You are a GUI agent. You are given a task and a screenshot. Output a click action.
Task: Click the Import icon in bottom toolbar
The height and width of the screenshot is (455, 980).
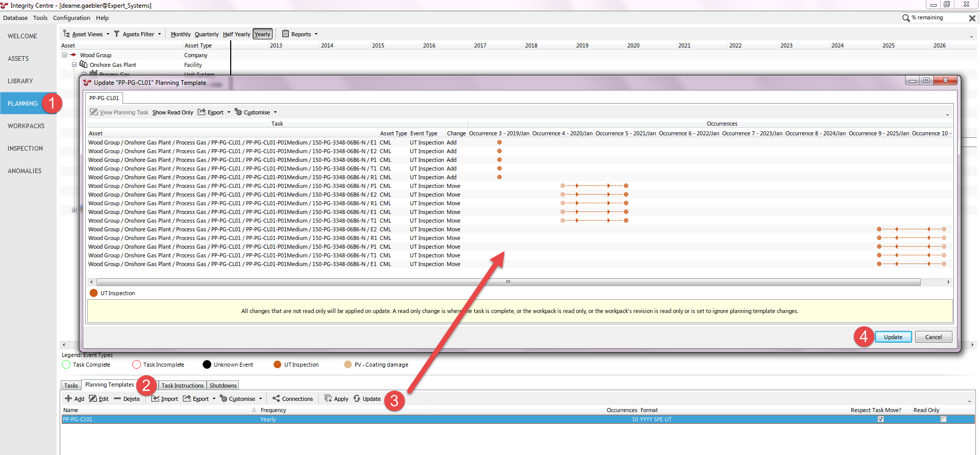pos(155,398)
